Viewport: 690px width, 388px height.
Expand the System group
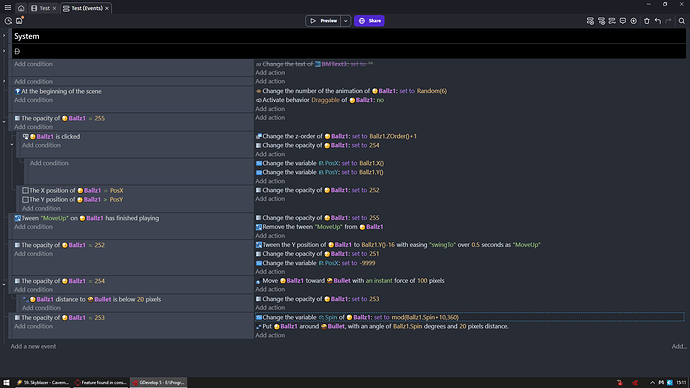pyautogui.click(x=4, y=36)
